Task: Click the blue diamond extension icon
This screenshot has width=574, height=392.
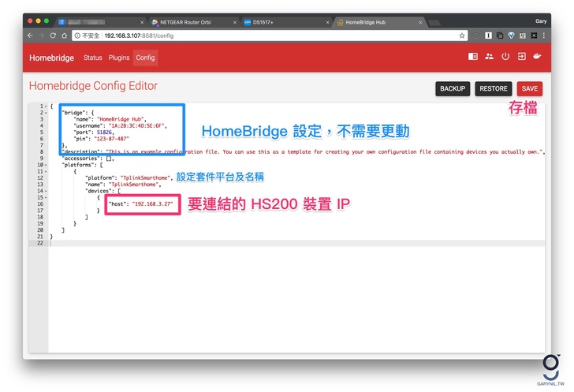Action: 511,35
